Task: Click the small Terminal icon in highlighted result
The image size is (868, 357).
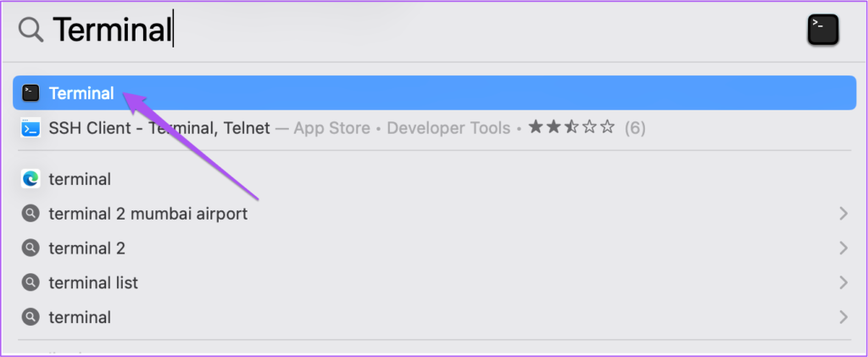Action: click(x=31, y=93)
